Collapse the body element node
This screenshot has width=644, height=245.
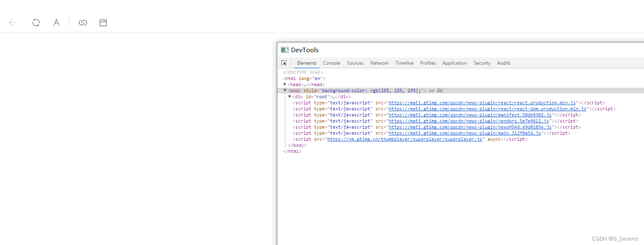[x=285, y=91]
